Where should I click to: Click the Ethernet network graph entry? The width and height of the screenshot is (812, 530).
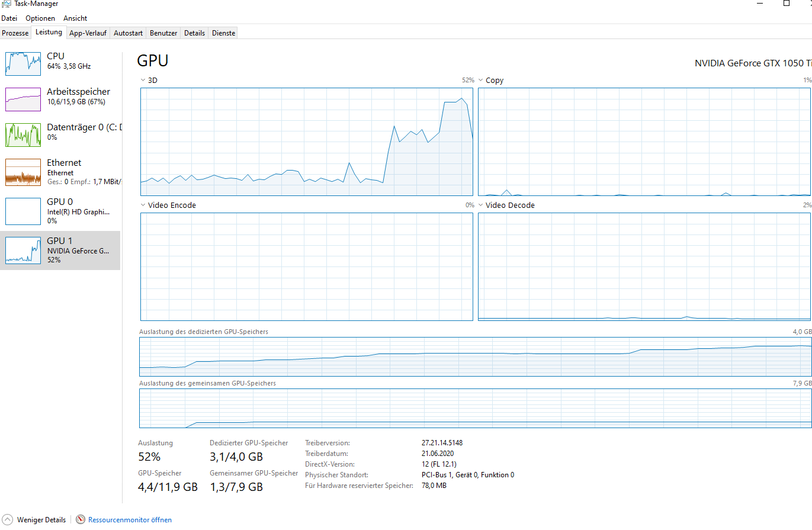pyautogui.click(x=23, y=172)
